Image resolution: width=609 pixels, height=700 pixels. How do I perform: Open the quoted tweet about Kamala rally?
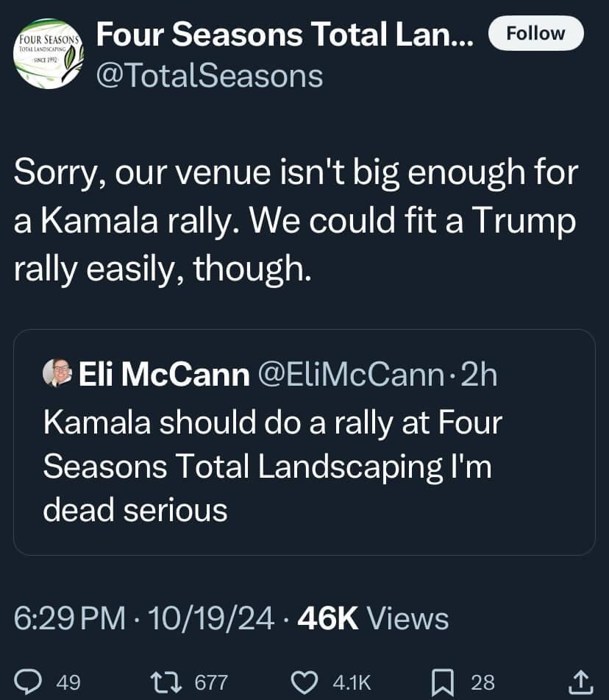[x=304, y=442]
